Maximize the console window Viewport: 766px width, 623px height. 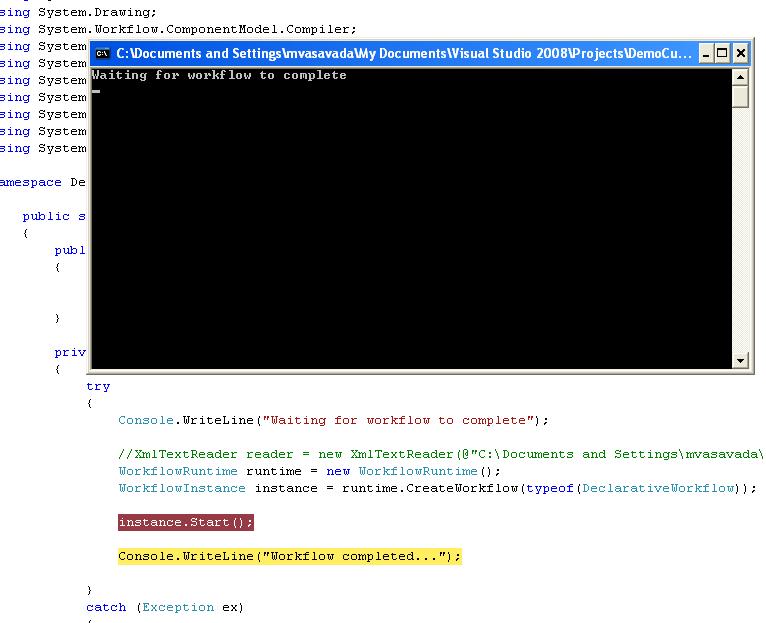722,53
